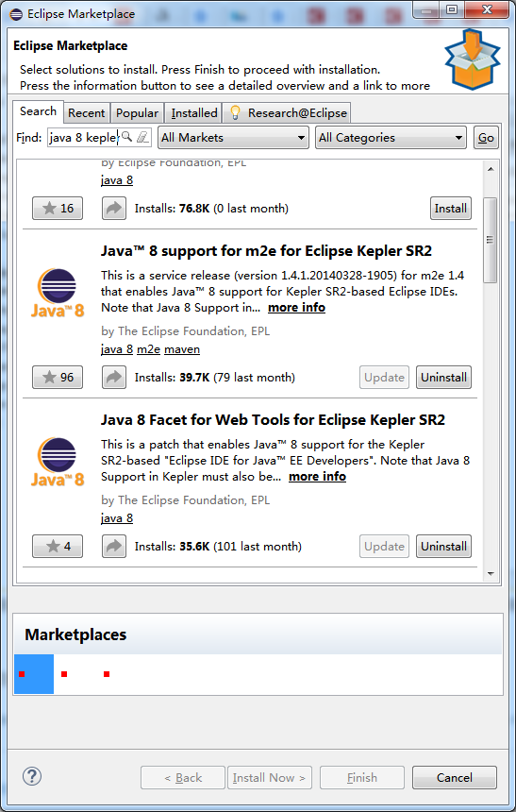
Task: Click the search magnifier icon in Find field
Action: click(x=126, y=137)
